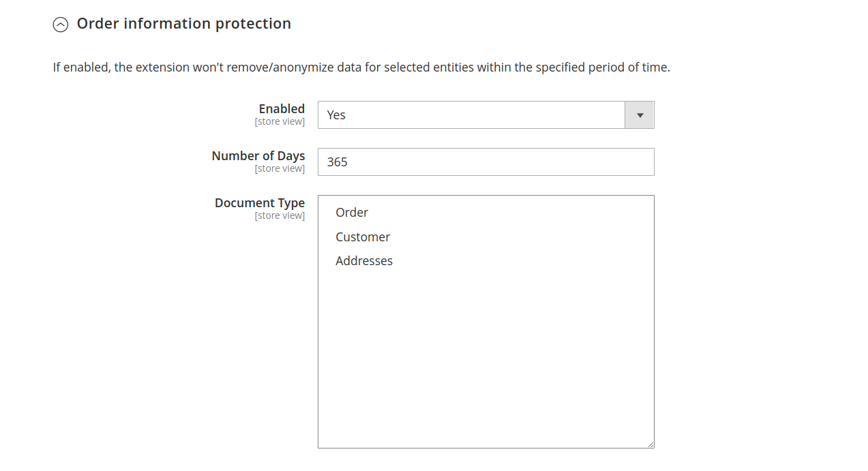Select Customer in the Document Type list

363,237
